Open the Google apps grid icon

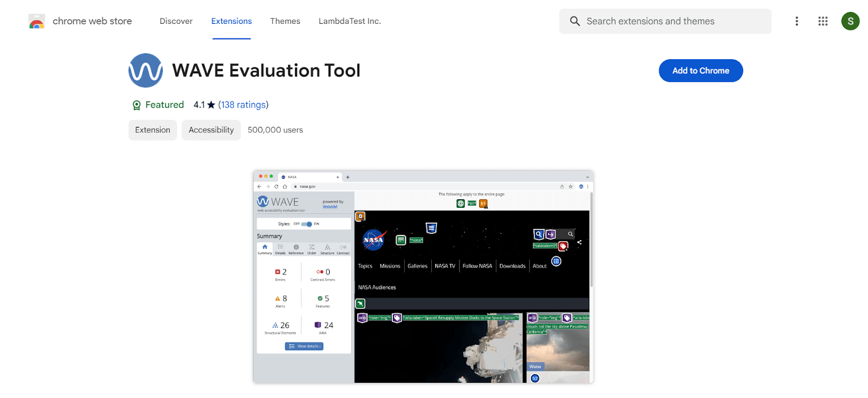(823, 21)
